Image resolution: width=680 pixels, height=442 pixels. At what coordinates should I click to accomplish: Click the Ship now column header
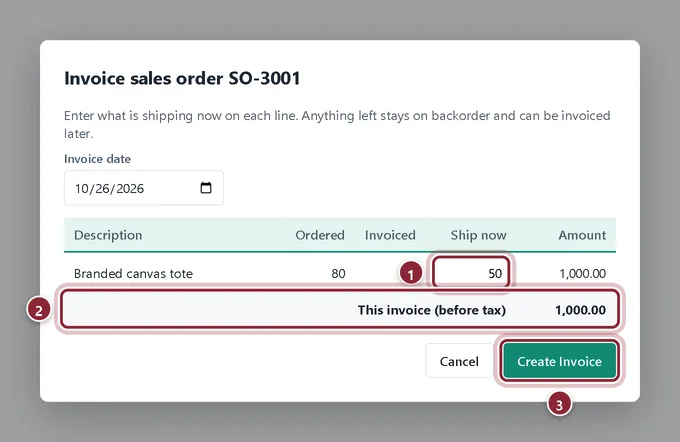[x=478, y=235]
